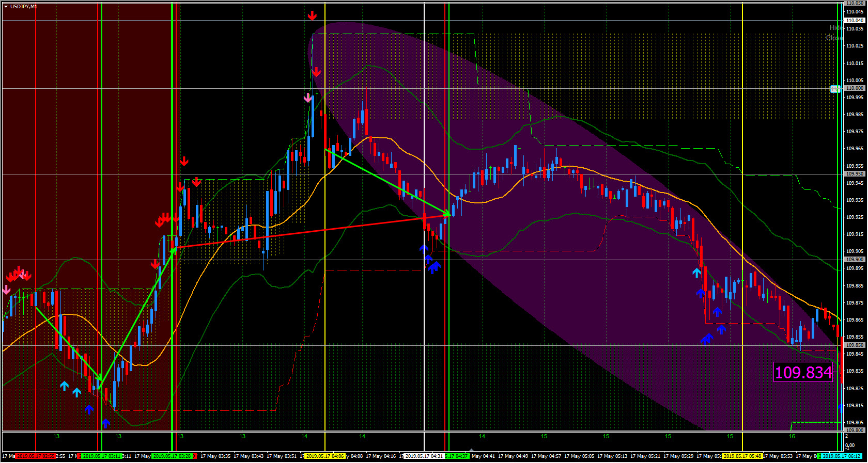Image resolution: width=868 pixels, height=463 pixels.
Task: Select the white-highlighted 110.040 price tag
Action: pyautogui.click(x=855, y=21)
